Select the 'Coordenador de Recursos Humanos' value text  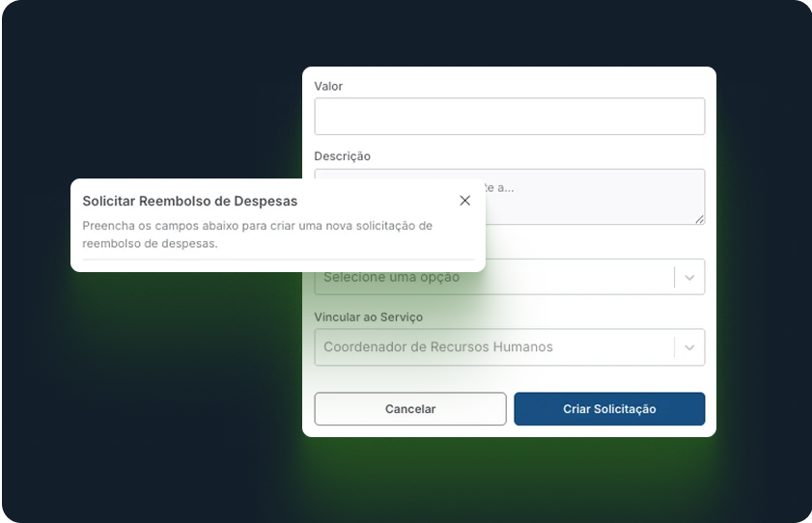pyautogui.click(x=437, y=347)
